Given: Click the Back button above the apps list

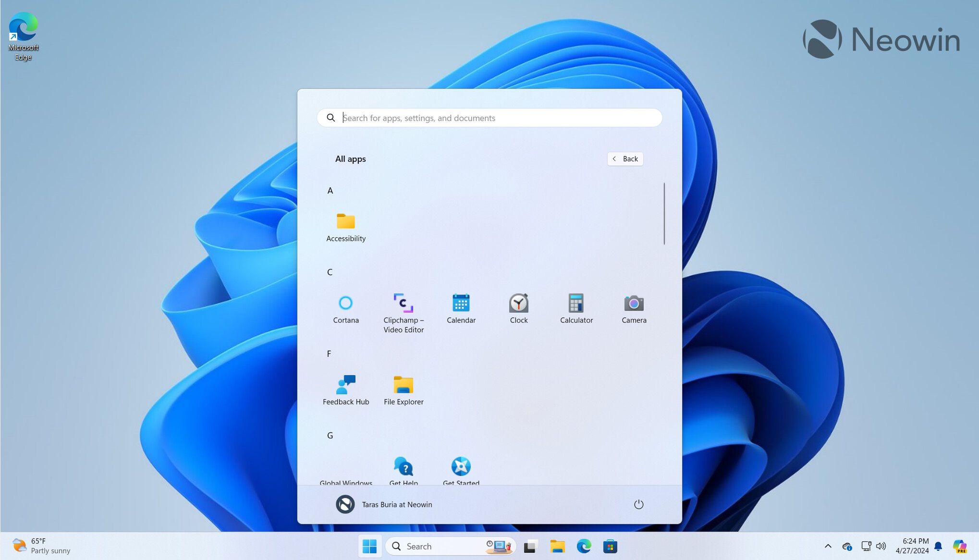Looking at the screenshot, I should (x=625, y=158).
